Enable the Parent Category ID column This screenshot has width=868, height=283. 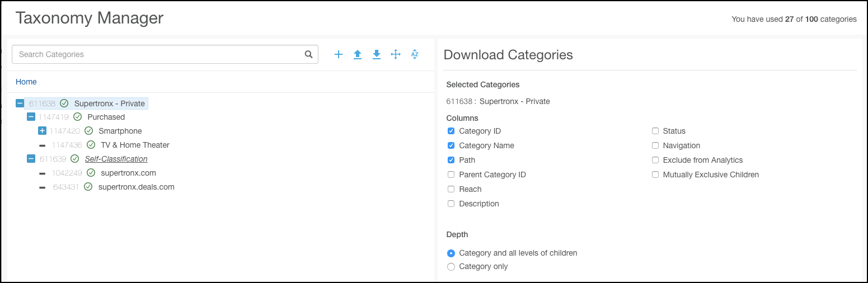pos(451,174)
